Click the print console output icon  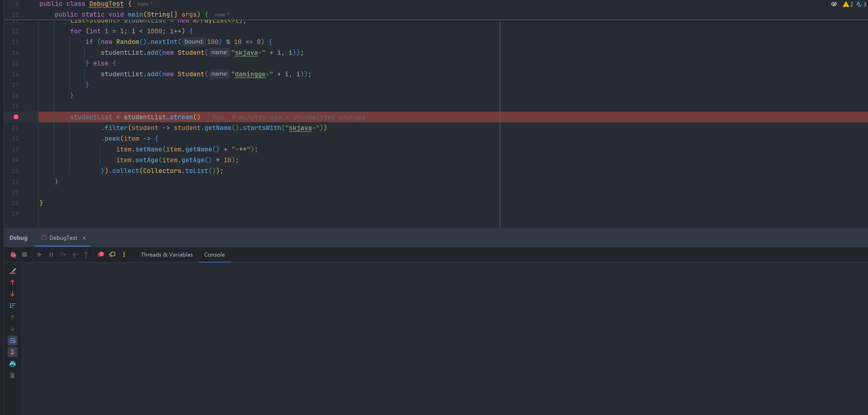click(13, 364)
